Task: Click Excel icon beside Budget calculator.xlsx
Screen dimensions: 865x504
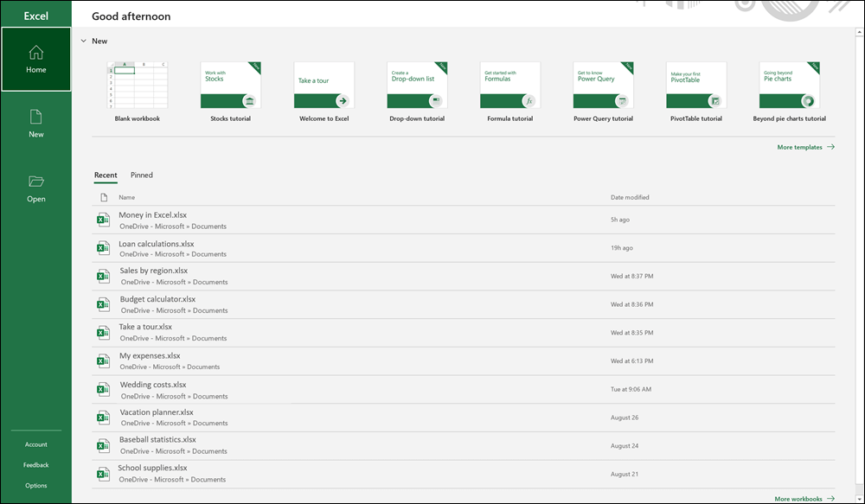Action: 103,304
